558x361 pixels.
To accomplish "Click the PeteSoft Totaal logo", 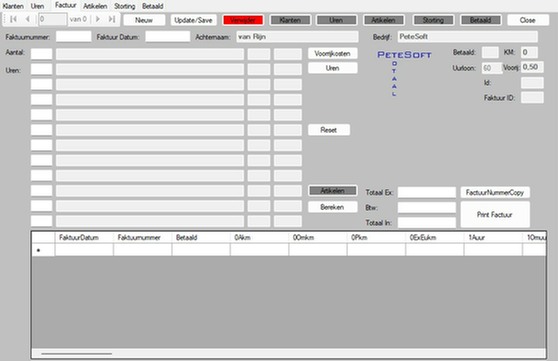I will click(404, 73).
